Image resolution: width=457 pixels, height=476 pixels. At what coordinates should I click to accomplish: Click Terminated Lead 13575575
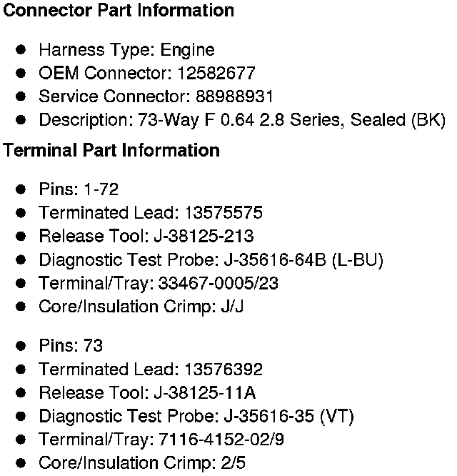(224, 213)
